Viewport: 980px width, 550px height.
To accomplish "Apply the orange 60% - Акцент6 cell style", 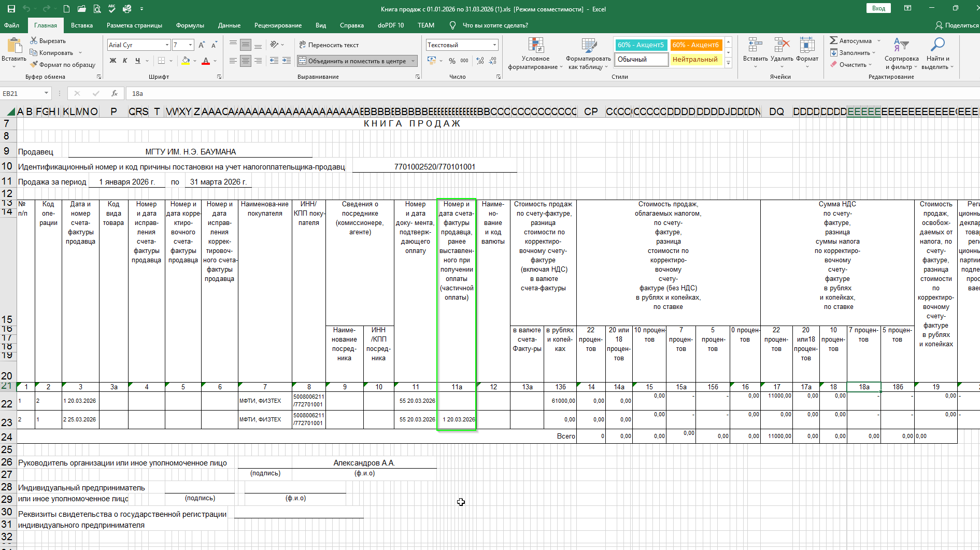I will click(x=695, y=45).
